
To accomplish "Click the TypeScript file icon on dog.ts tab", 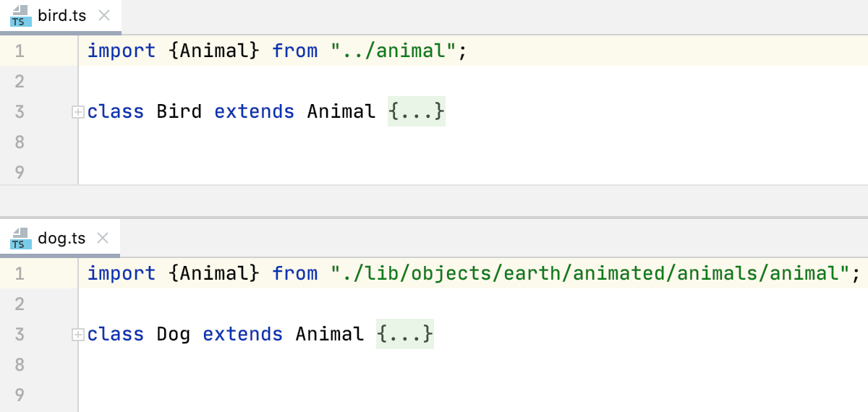I will click(x=20, y=239).
